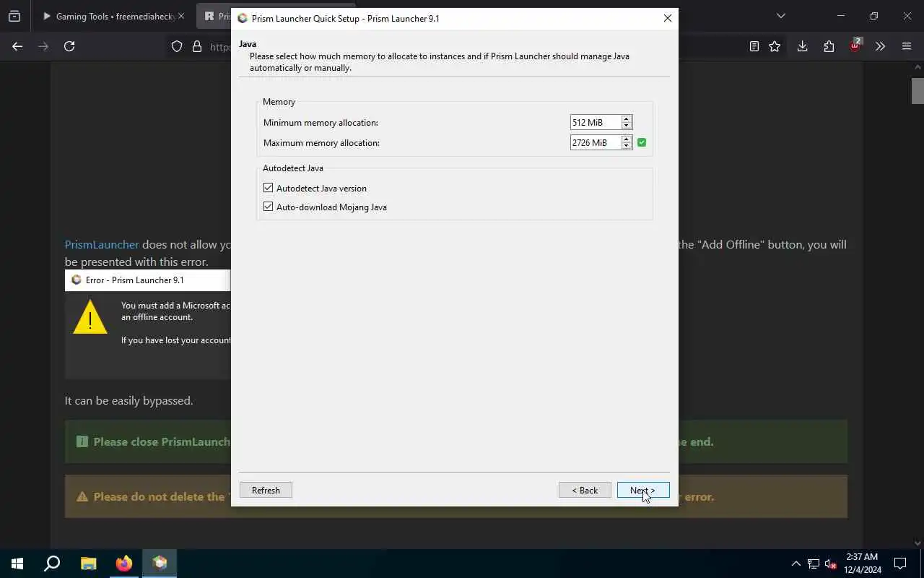Close the Gaming Tools browser tab
924x578 pixels.
(181, 16)
